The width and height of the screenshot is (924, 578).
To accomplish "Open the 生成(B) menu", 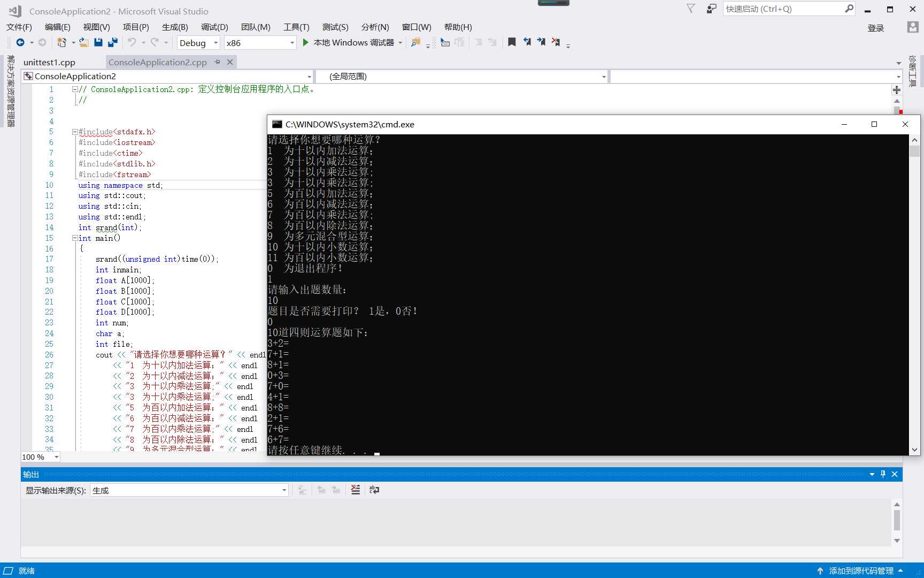I will coord(175,27).
